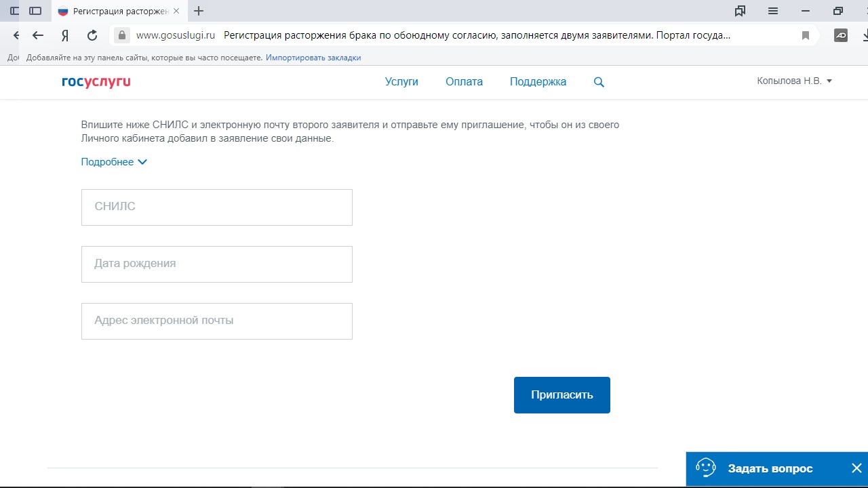This screenshot has width=868, height=488.
Task: Go back with the left arrow
Action: (x=38, y=36)
